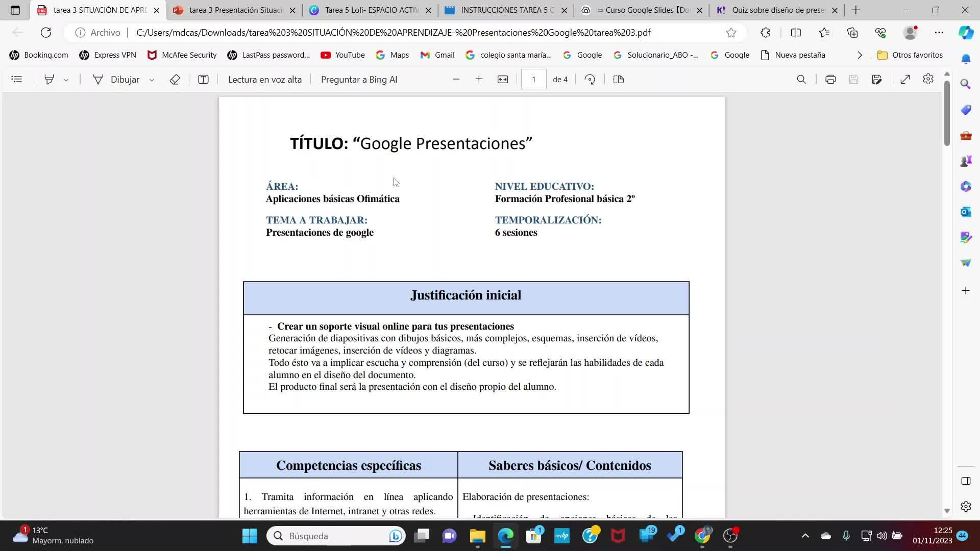The width and height of the screenshot is (980, 551).
Task: Expand the Dibujar pen options dropdown
Action: [x=152, y=80]
